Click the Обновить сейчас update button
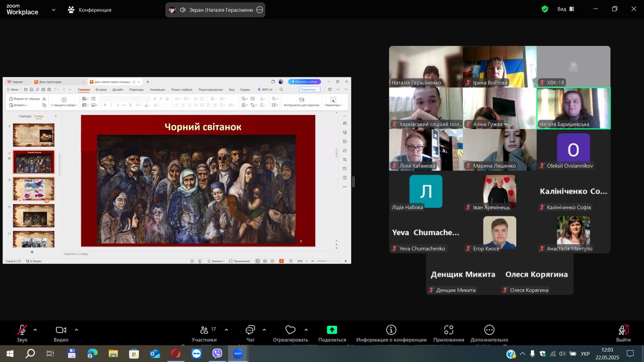The height and width of the screenshot is (362, 644). [x=304, y=82]
